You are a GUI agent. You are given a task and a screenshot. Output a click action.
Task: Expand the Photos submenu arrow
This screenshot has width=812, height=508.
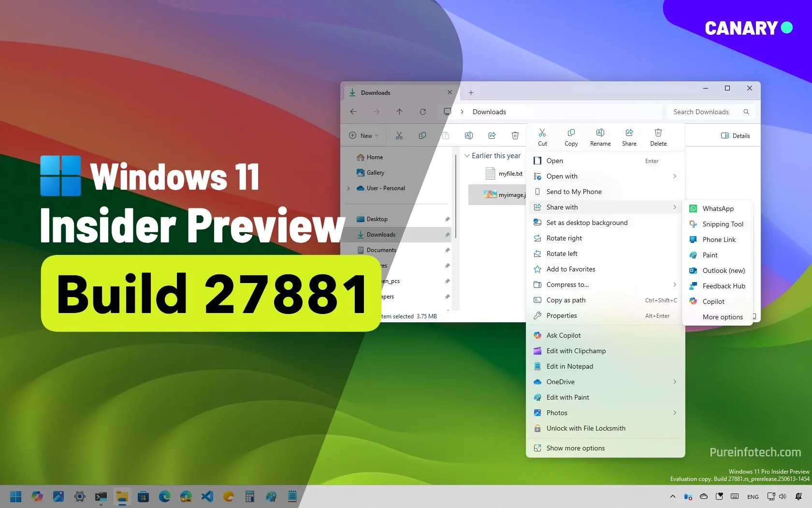click(675, 413)
